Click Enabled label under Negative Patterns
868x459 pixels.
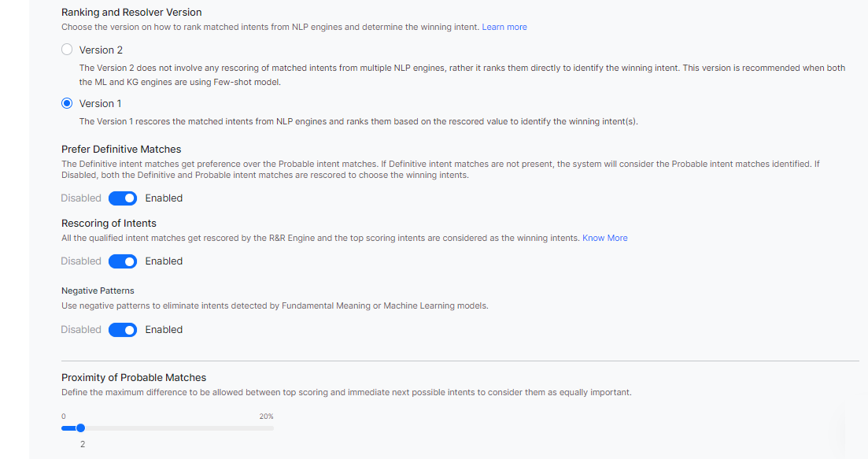click(x=164, y=330)
